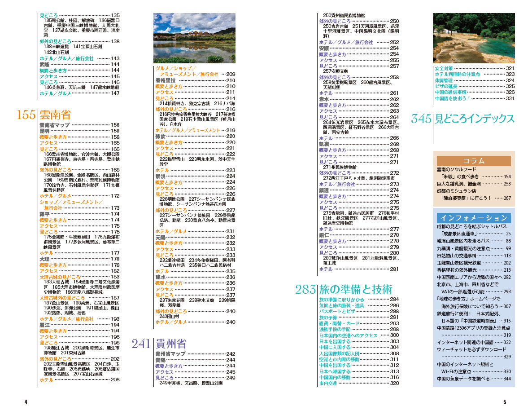The image size is (532, 406).
Task: Open 中国語を使おう！ entry
Action: (x=453, y=98)
